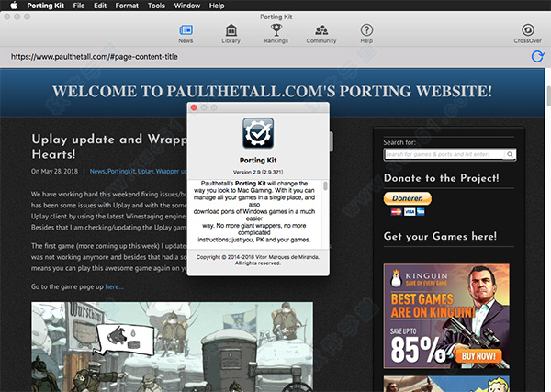Image resolution: width=551 pixels, height=392 pixels.
Task: Click the About dialog description scrollbar
Action: [325, 185]
